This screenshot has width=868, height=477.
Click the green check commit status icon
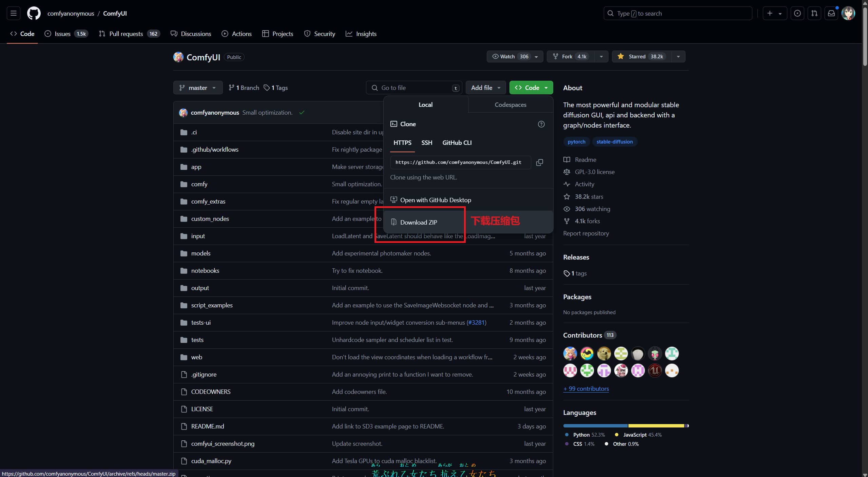[x=302, y=113]
